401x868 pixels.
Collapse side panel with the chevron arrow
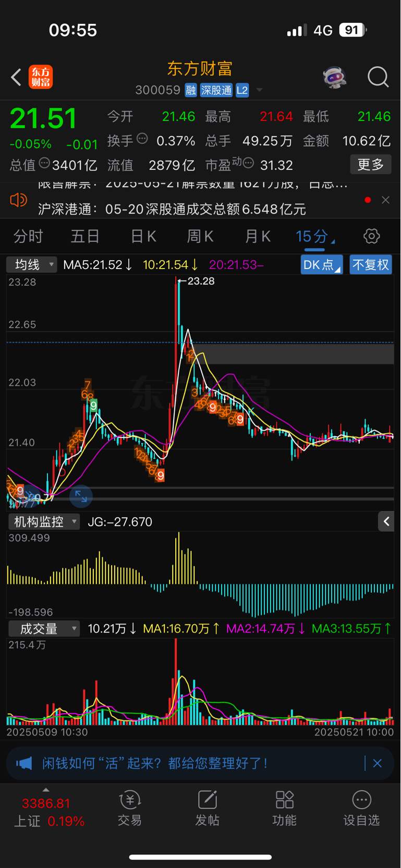[386, 521]
